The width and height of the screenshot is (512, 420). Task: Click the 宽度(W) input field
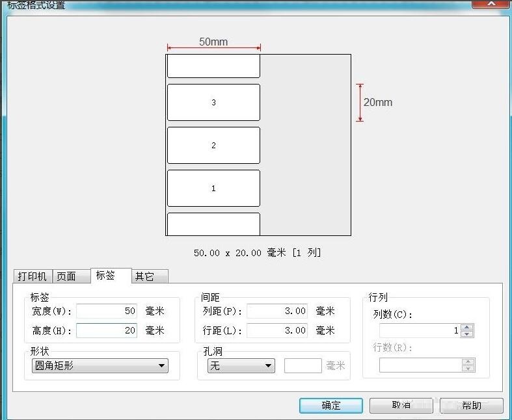[107, 311]
